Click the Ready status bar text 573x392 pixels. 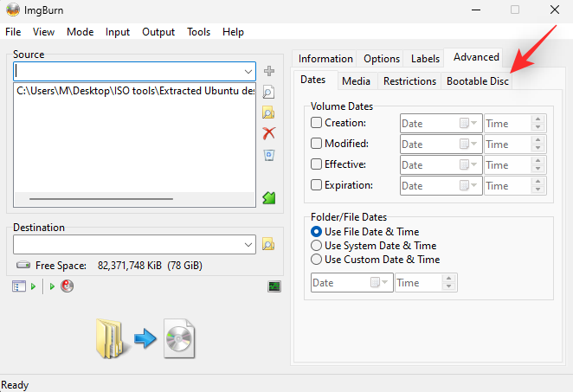[15, 385]
